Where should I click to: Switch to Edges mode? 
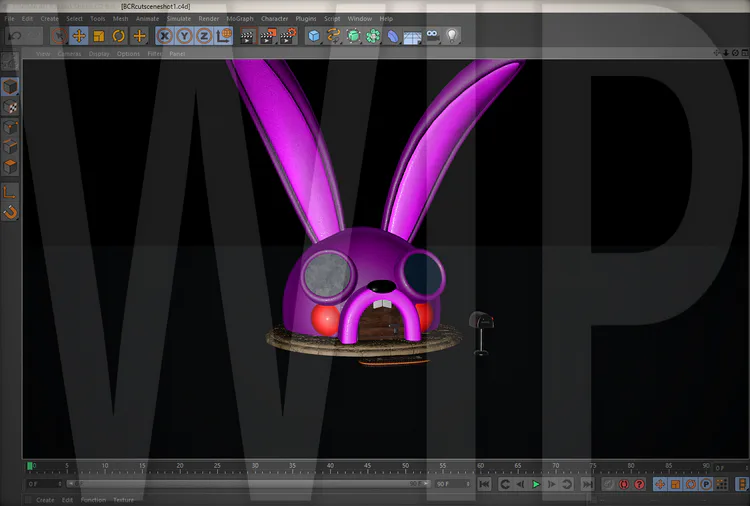pos(10,147)
